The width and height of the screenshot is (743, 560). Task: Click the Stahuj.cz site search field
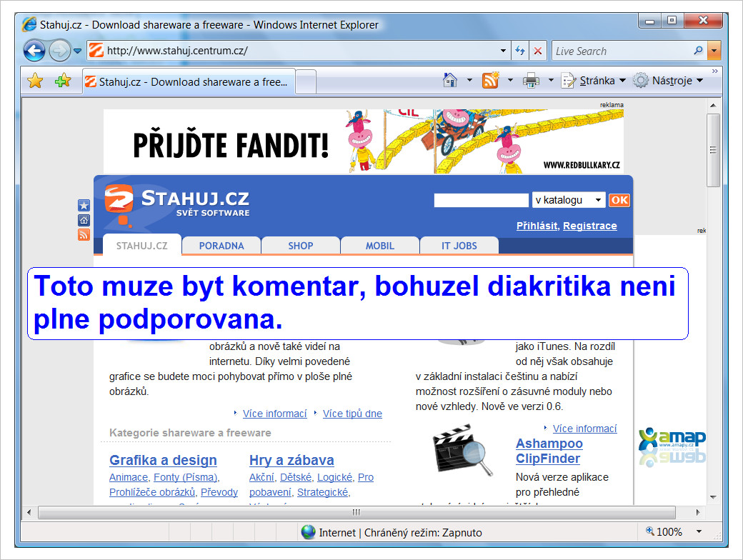pyautogui.click(x=481, y=200)
